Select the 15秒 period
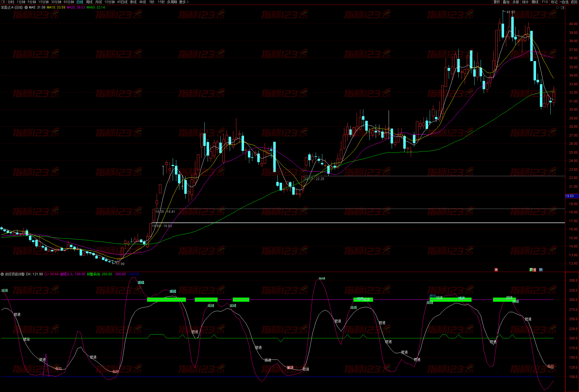Viewport: 579px width, 392px height. tap(161, 2)
